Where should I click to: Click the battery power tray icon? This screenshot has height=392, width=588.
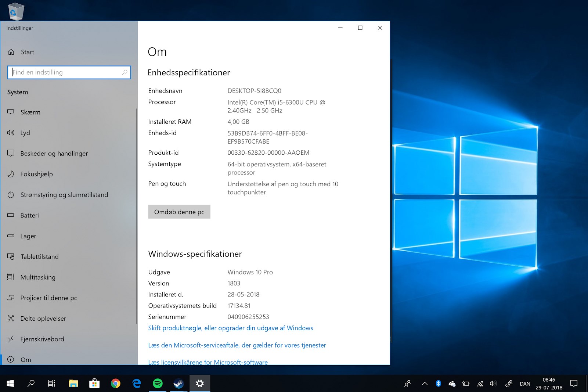(466, 384)
